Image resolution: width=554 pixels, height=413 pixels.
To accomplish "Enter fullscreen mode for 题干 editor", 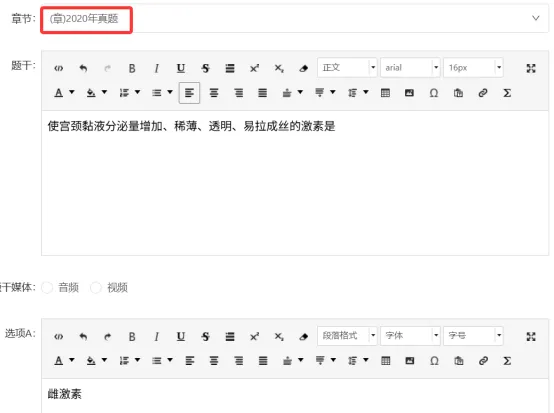I will (531, 68).
